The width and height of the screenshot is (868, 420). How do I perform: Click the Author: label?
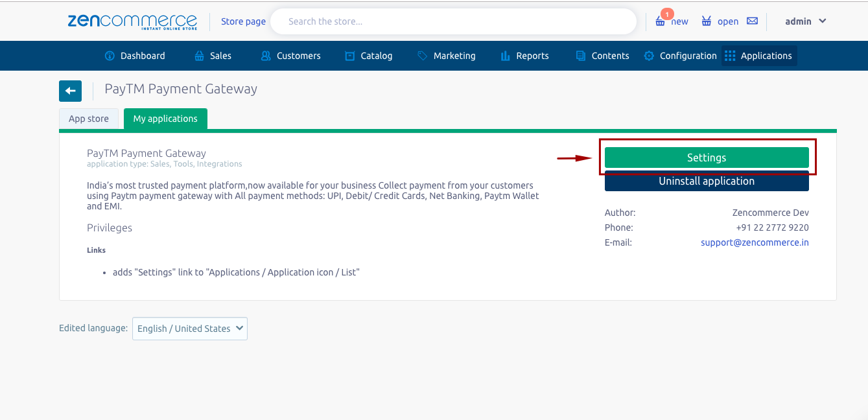click(620, 213)
